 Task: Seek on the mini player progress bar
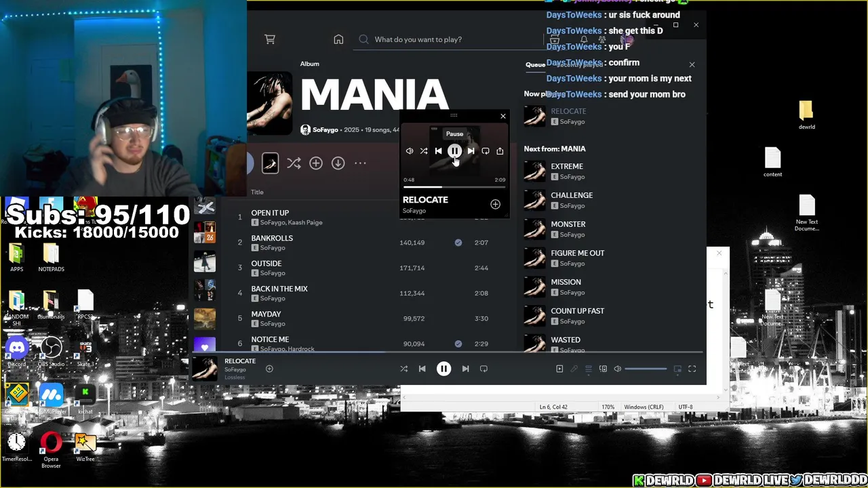tap(454, 187)
